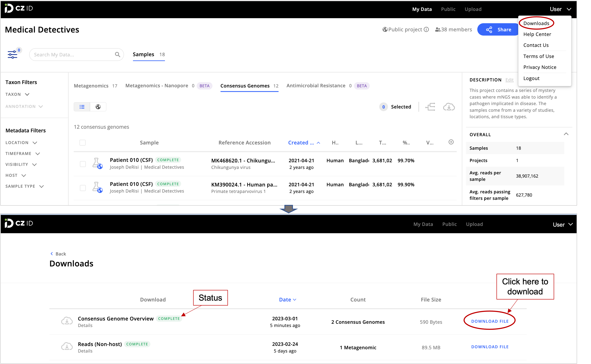This screenshot has width=591, height=364.
Task: Download Reads (Non-host) file
Action: [490, 347]
